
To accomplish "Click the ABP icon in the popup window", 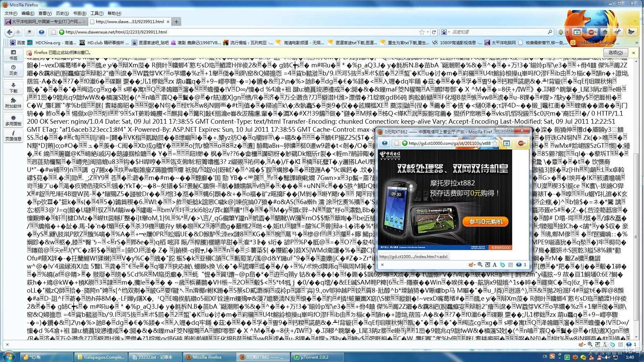I will pos(521,143).
